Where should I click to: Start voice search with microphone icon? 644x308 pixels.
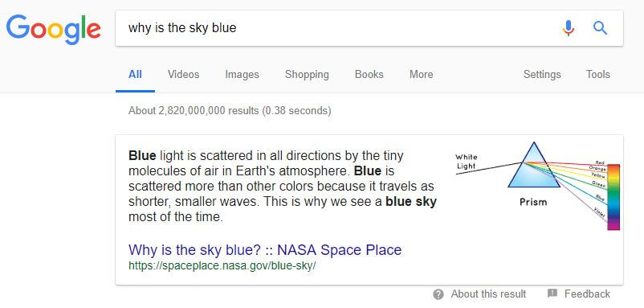pos(569,28)
